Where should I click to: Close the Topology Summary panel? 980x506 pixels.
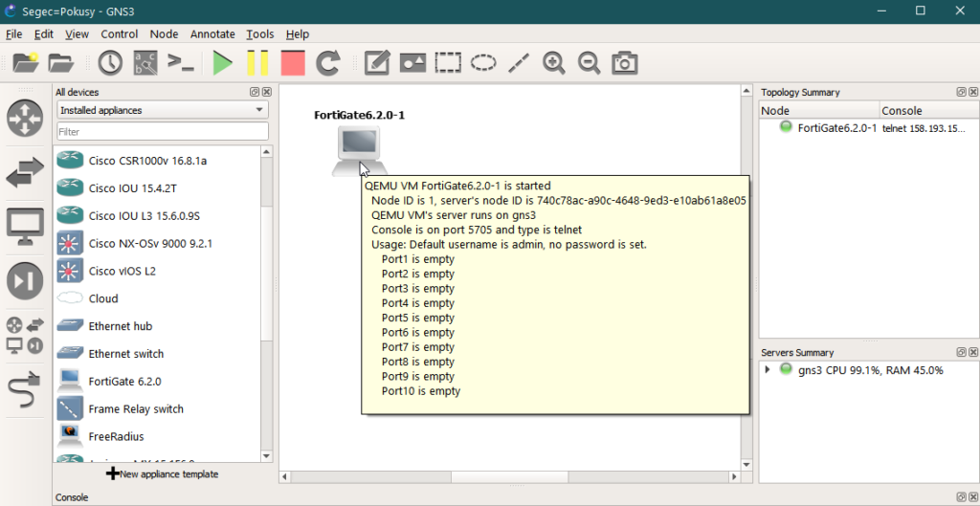(973, 92)
